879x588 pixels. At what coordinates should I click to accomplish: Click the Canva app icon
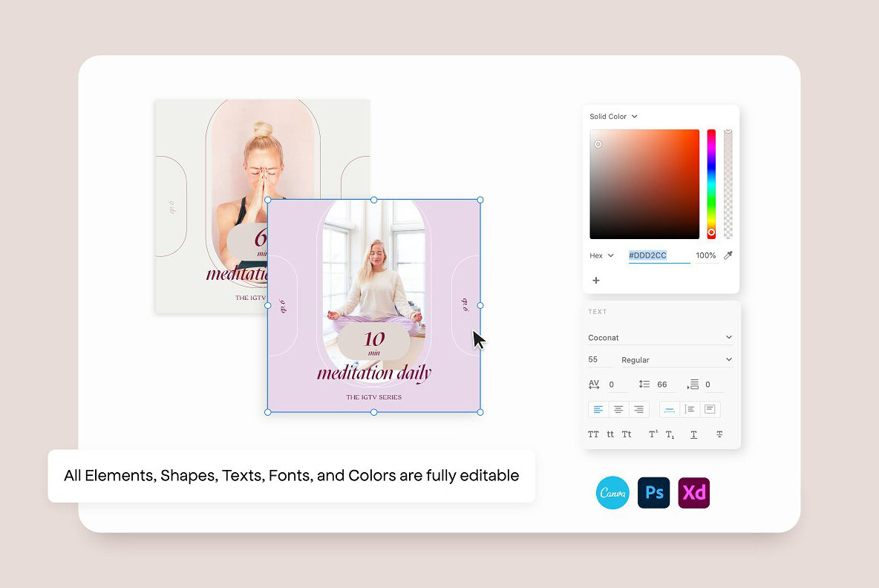612,492
